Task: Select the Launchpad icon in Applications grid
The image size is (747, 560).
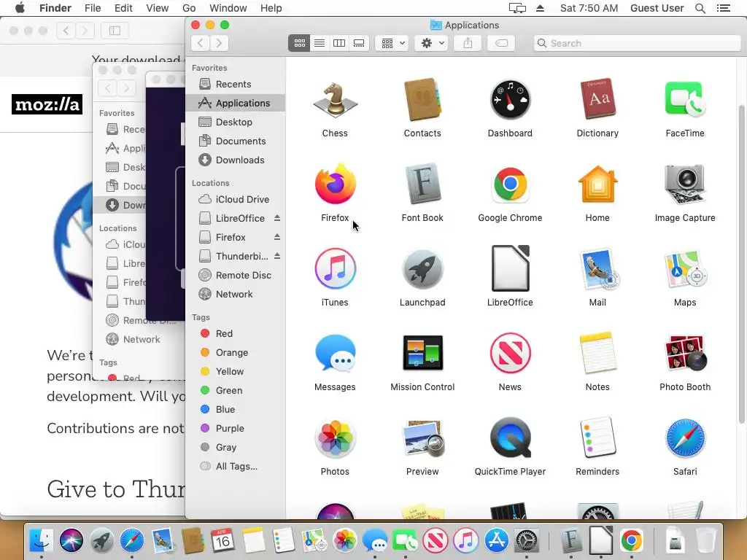Action: point(422,269)
